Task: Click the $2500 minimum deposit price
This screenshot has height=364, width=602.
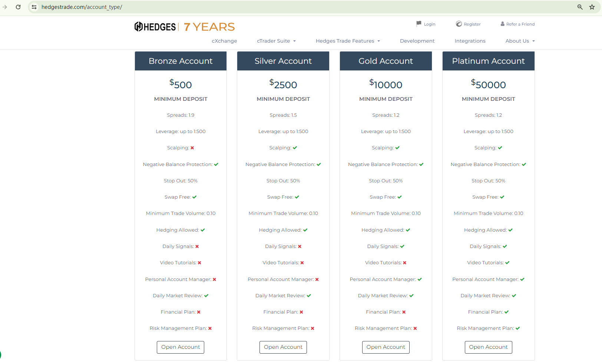Action: click(x=283, y=84)
